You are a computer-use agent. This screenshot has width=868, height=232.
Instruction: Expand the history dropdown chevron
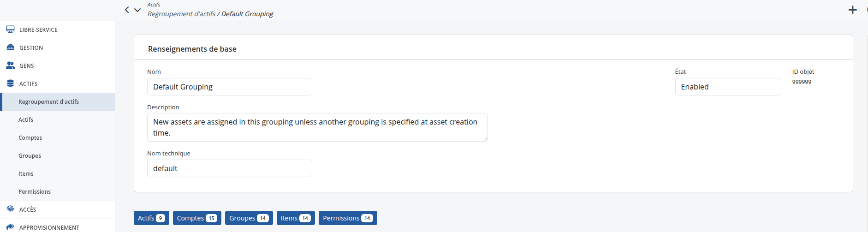[137, 10]
